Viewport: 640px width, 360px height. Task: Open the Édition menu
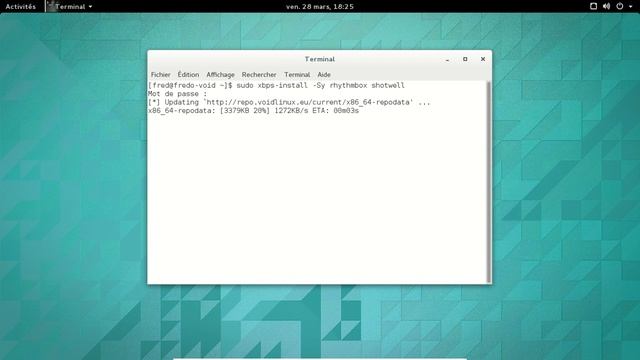click(188, 75)
